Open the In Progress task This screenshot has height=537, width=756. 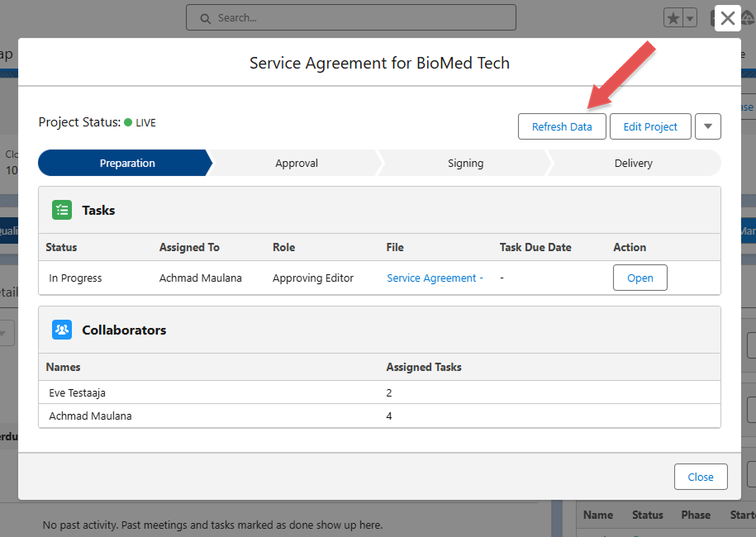pos(640,278)
